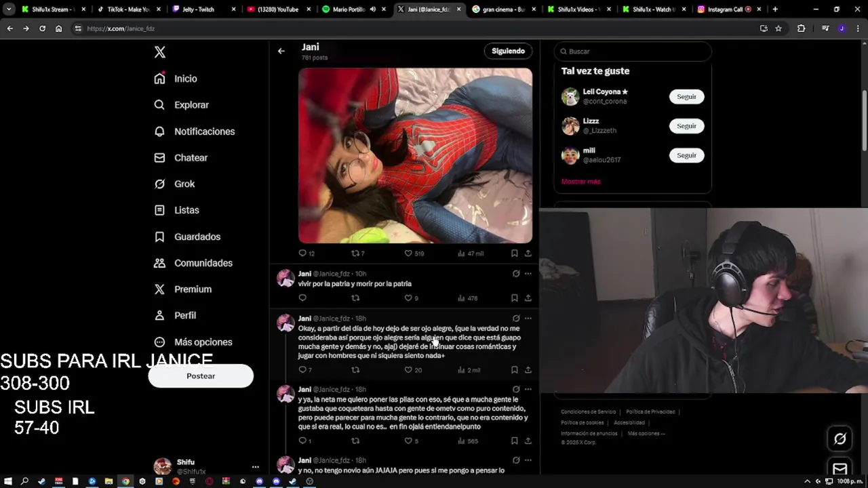The image size is (868, 488).
Task: Switch to TikTok browser tab
Action: click(128, 9)
